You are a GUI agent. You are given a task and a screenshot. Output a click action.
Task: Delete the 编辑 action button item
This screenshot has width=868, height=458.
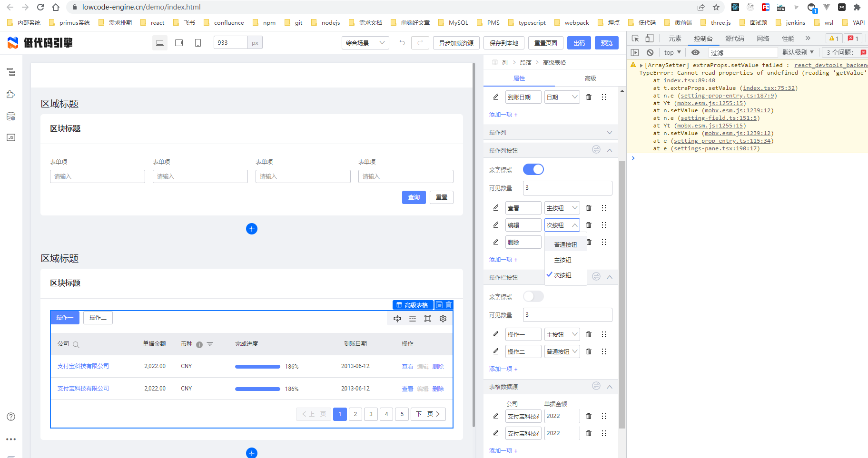pyautogui.click(x=589, y=225)
